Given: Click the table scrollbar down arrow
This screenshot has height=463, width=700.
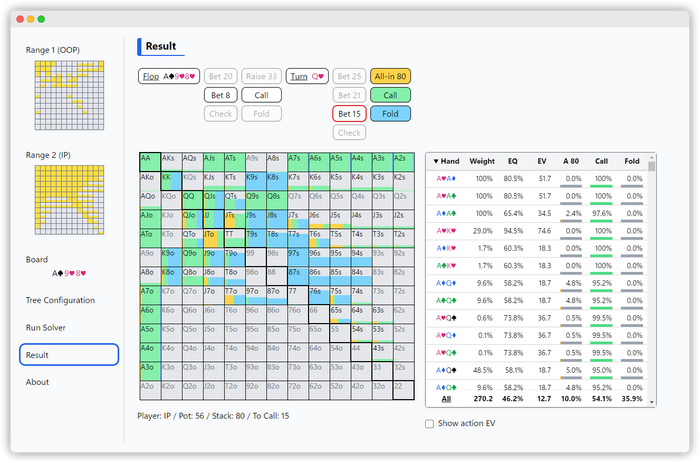Looking at the screenshot, I should [x=652, y=402].
